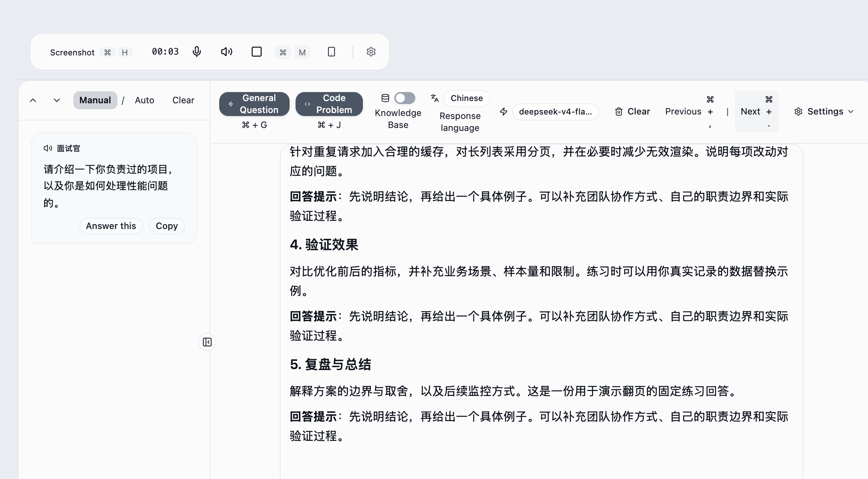Viewport: 868px width, 479px height.
Task: Click the Response language label
Action: [x=460, y=122]
